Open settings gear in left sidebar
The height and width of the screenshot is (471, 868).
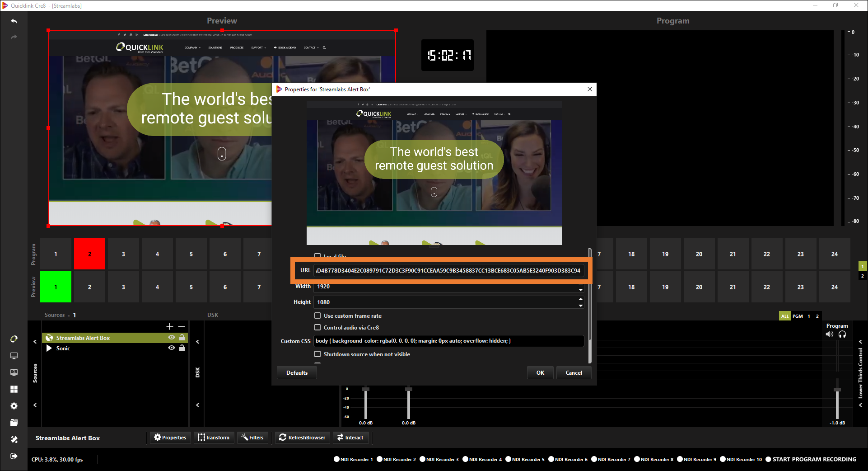pos(14,406)
